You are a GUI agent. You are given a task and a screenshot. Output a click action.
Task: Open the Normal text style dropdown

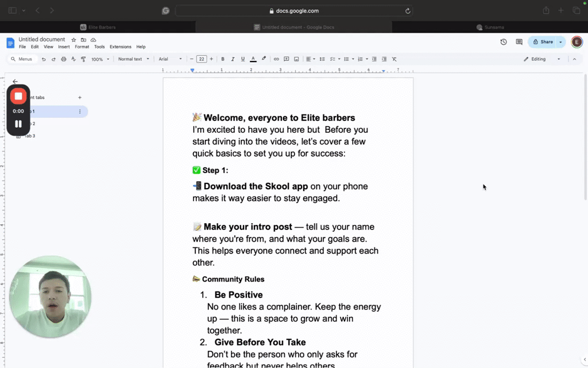pyautogui.click(x=133, y=59)
